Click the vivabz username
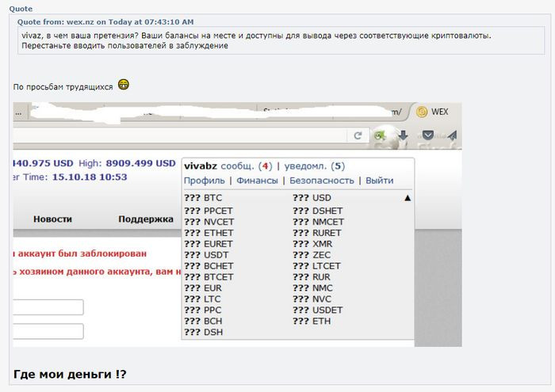The image size is (555, 392). click(x=201, y=166)
